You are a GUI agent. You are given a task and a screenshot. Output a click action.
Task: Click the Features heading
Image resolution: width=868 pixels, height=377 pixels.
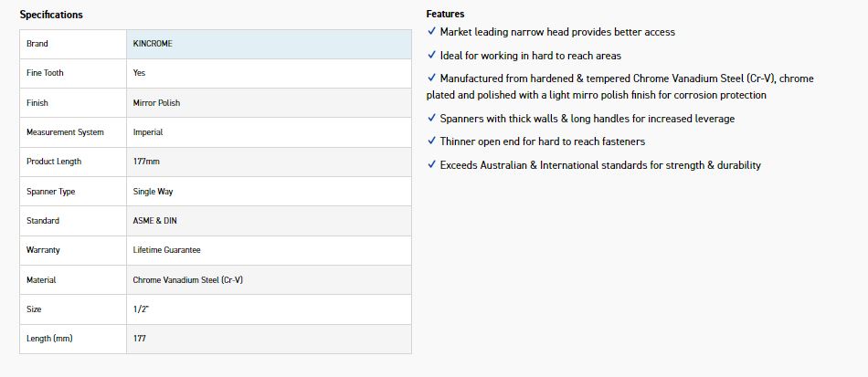[445, 14]
